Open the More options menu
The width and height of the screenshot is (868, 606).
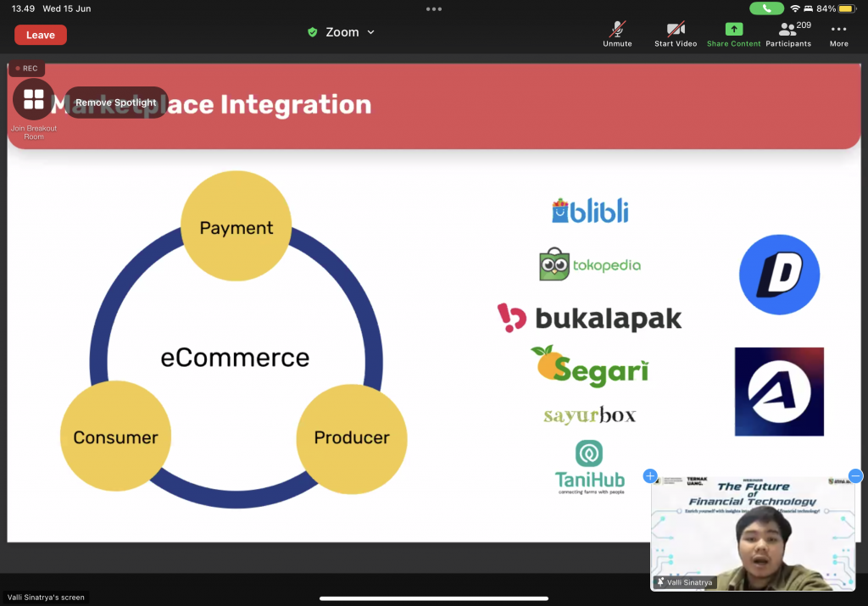(838, 34)
